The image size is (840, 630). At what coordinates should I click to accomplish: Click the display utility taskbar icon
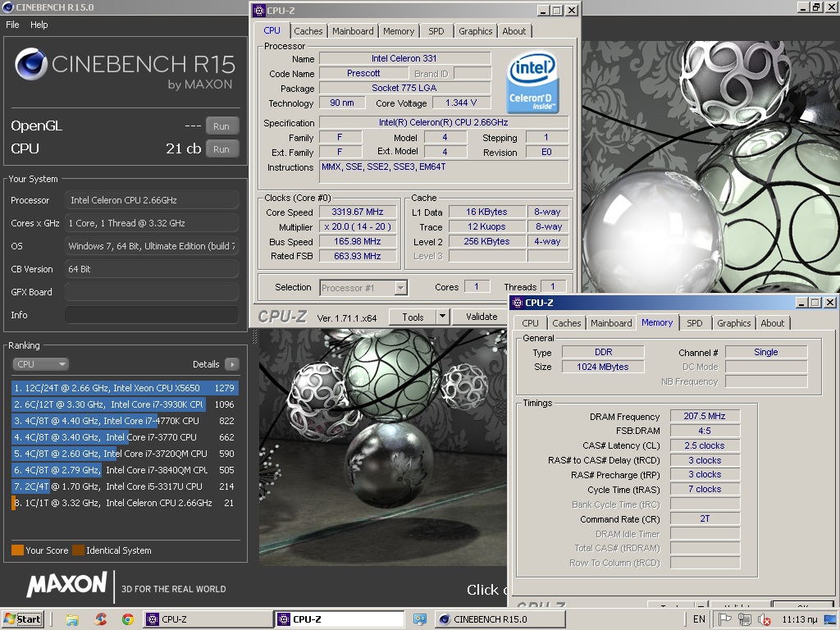pos(420,619)
